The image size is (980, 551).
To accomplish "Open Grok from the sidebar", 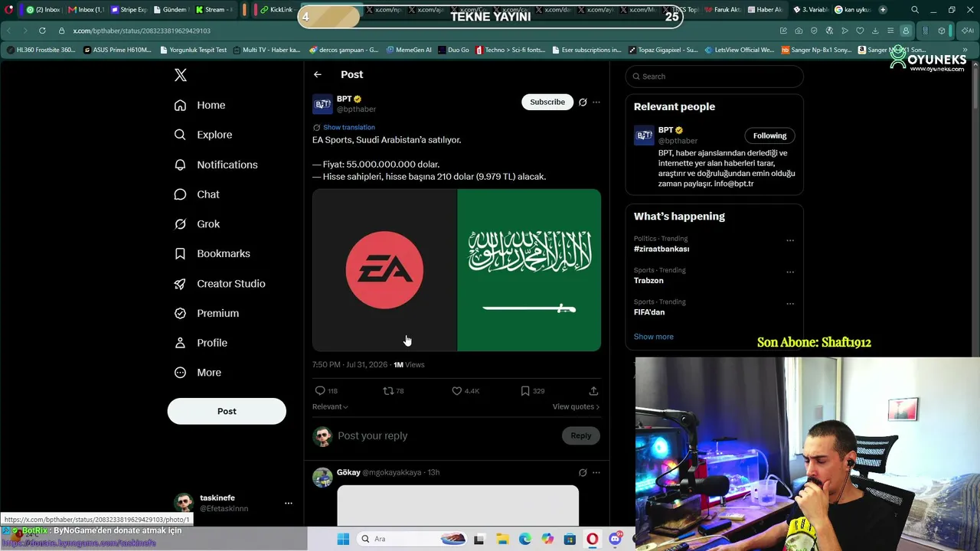I will point(197,224).
